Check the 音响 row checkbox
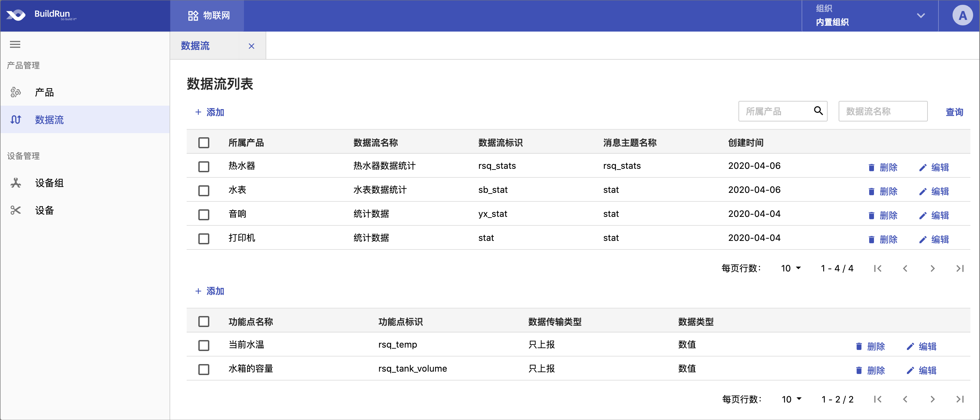Viewport: 980px width, 420px height. pos(203,214)
